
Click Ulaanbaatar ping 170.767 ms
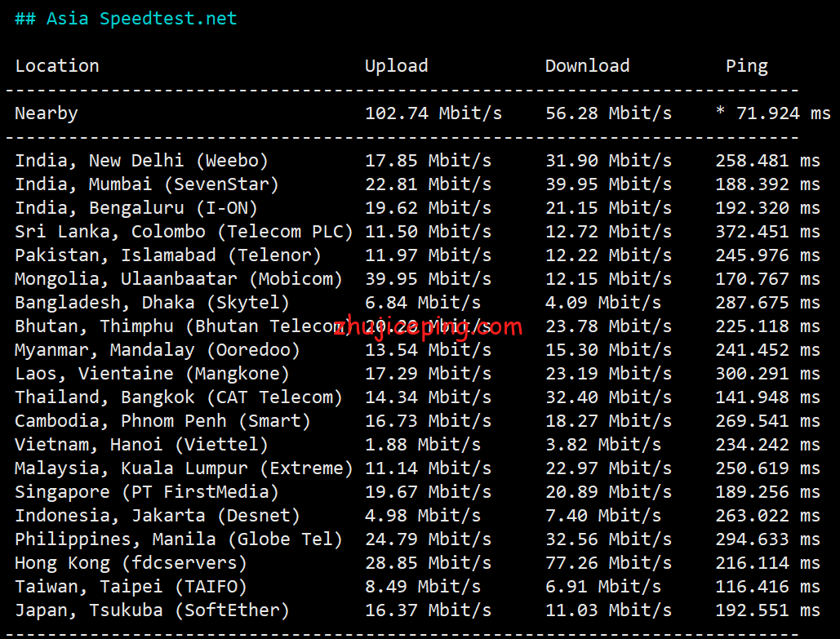click(x=767, y=278)
